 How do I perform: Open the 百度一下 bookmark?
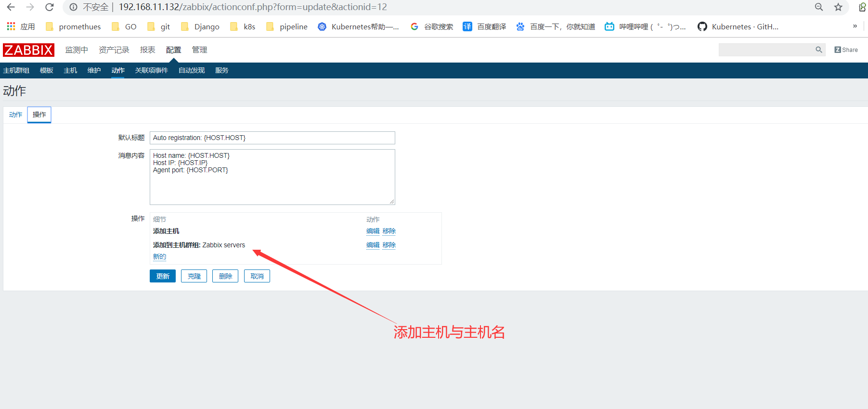[x=555, y=26]
